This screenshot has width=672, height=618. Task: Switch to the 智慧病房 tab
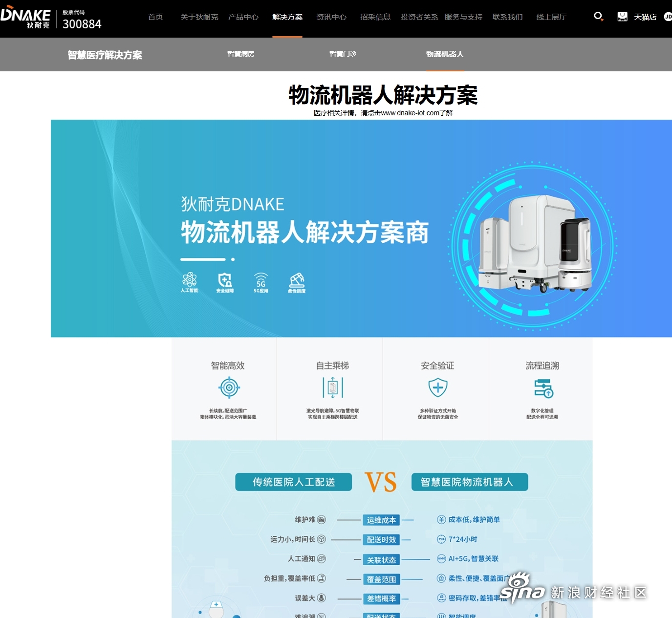click(241, 54)
